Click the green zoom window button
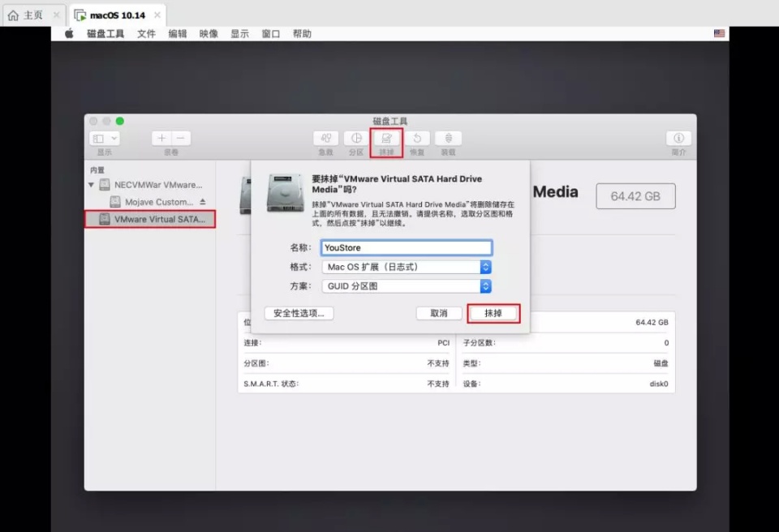779x532 pixels. [x=120, y=121]
